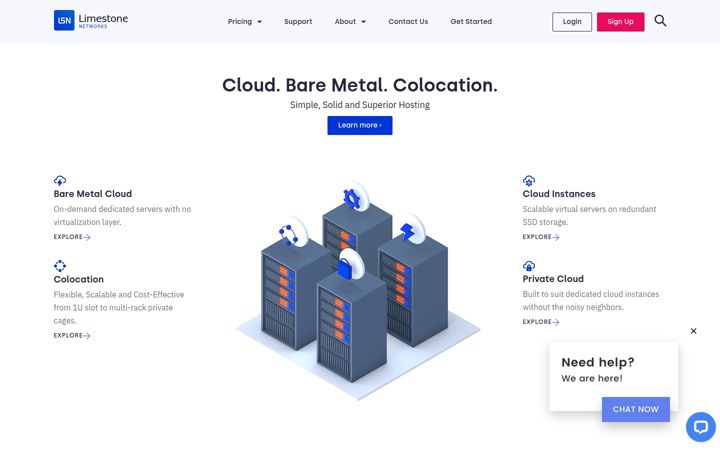Click the Learn more button
Image resolution: width=720 pixels, height=450 pixels.
pos(360,125)
